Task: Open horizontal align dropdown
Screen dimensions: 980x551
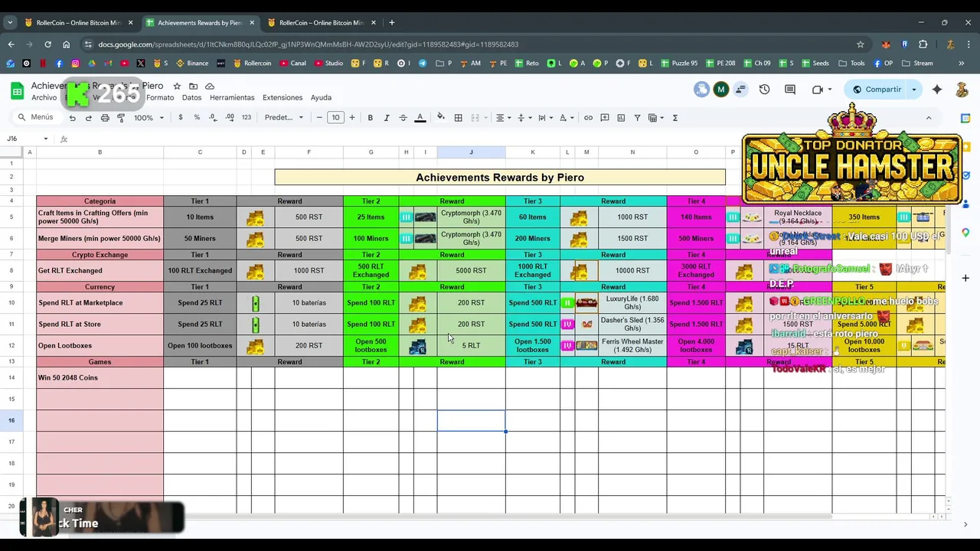Action: (x=503, y=118)
